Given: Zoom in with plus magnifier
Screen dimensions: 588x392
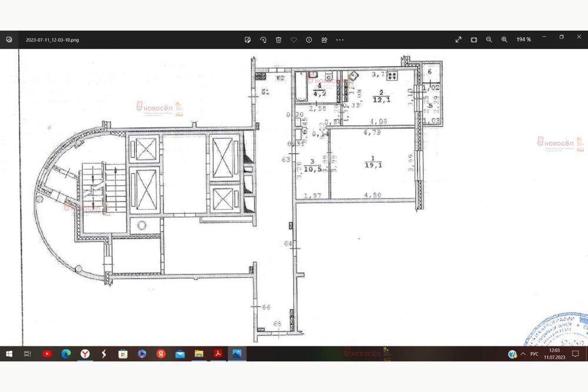Looking at the screenshot, I should [505, 39].
